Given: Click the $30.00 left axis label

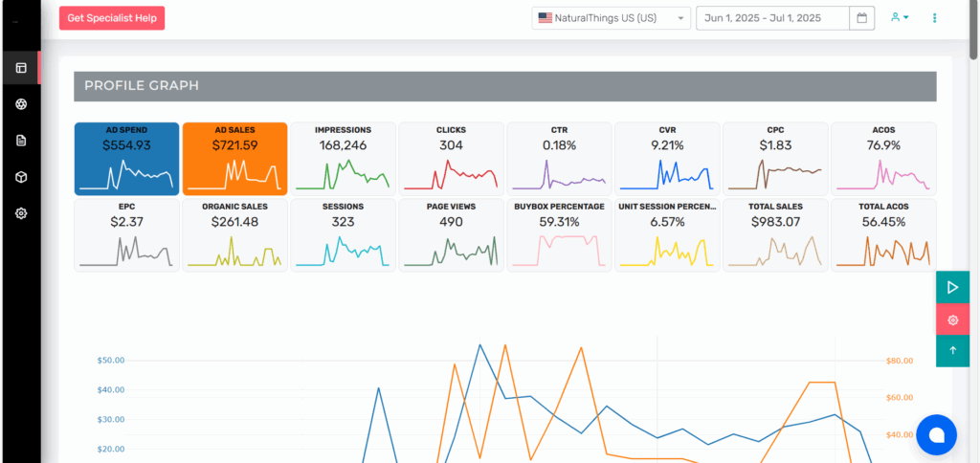Looking at the screenshot, I should pos(111,419).
